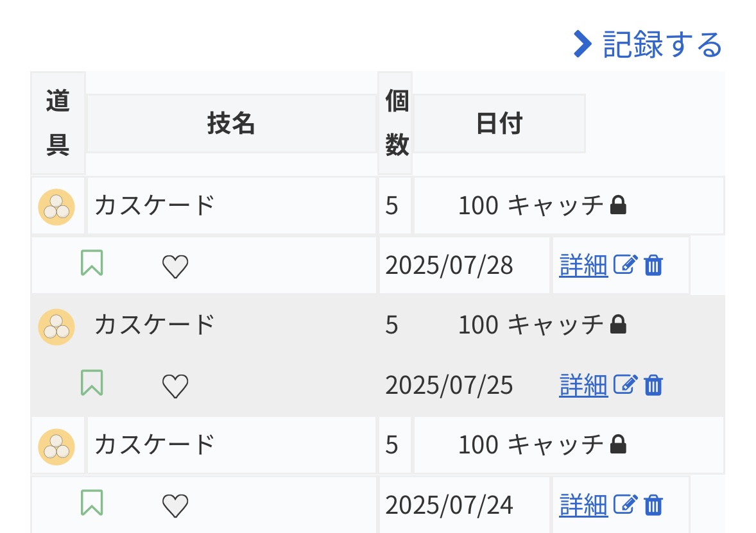The image size is (756, 533).
Task: Delete the 2025/07/28 record with the trash icon
Action: pyautogui.click(x=653, y=264)
